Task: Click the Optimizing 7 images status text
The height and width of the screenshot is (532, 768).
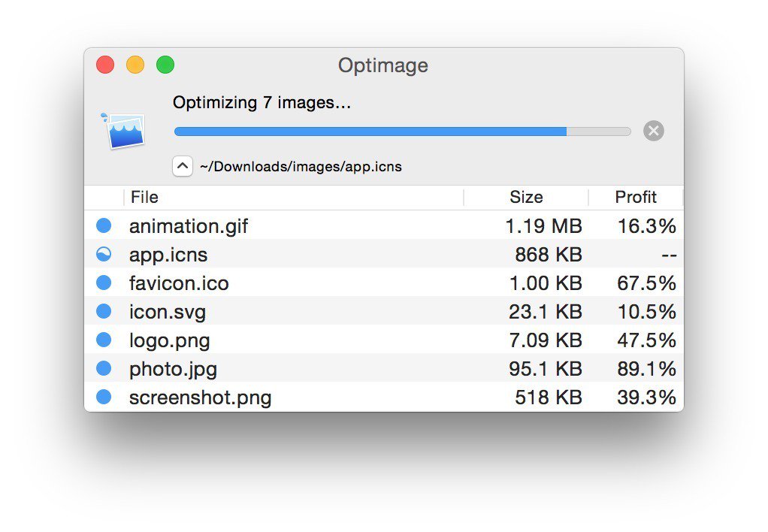Action: (262, 102)
